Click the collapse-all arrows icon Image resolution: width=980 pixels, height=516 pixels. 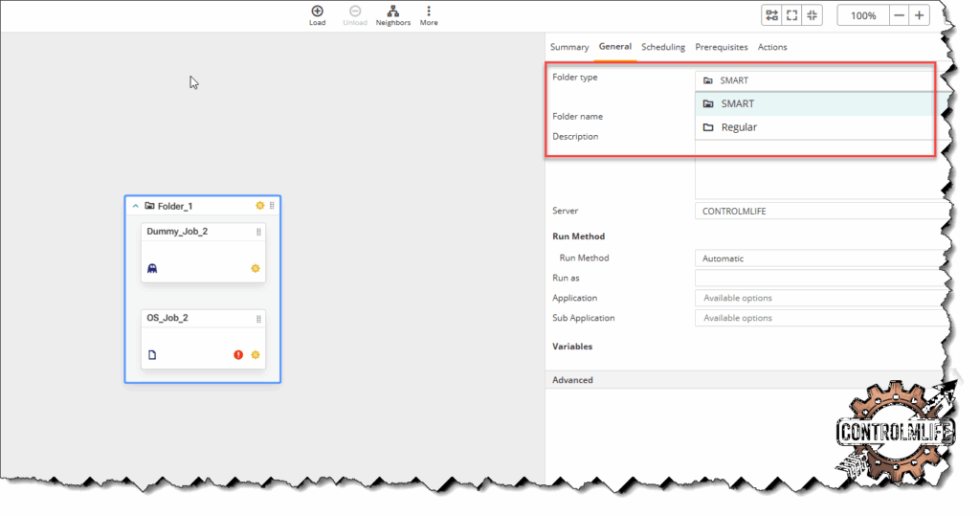click(813, 15)
